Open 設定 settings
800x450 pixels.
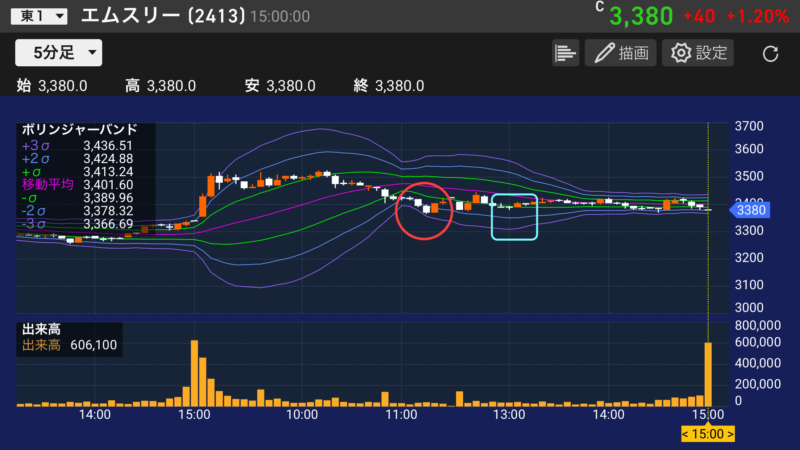click(x=698, y=53)
